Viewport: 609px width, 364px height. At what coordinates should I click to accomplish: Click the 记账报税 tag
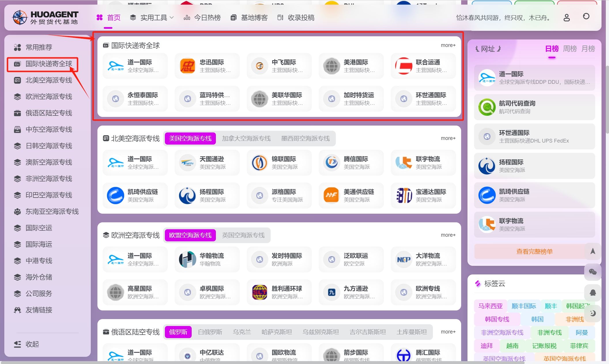pos(544,346)
